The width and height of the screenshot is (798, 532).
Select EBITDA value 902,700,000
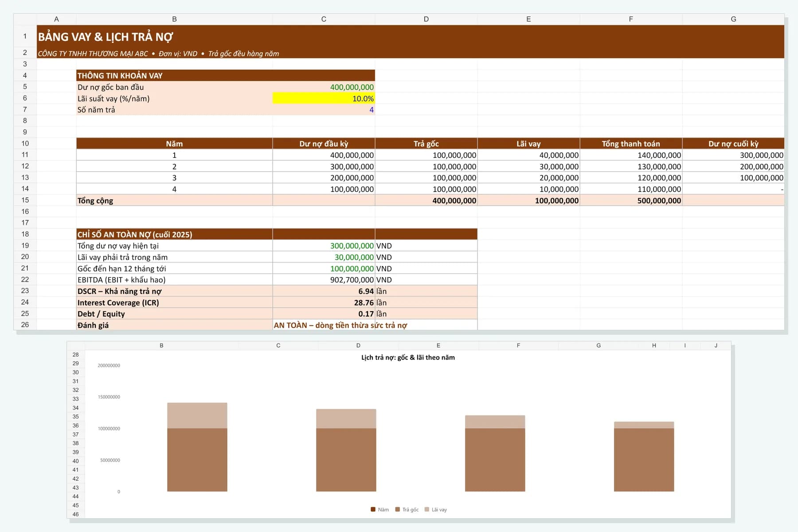click(x=324, y=280)
